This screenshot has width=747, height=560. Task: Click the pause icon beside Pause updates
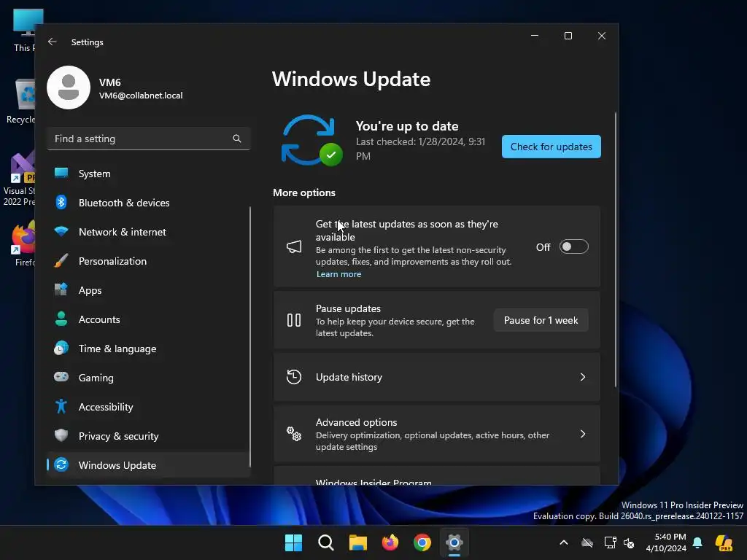294,320
